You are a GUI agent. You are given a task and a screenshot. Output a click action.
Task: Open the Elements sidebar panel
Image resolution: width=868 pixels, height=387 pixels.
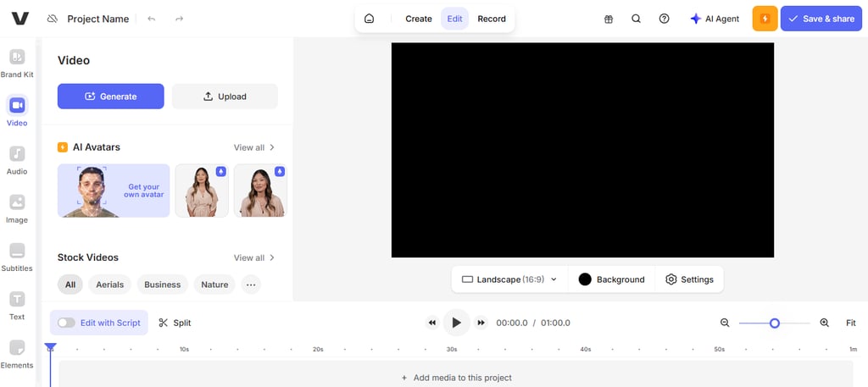[x=17, y=354]
